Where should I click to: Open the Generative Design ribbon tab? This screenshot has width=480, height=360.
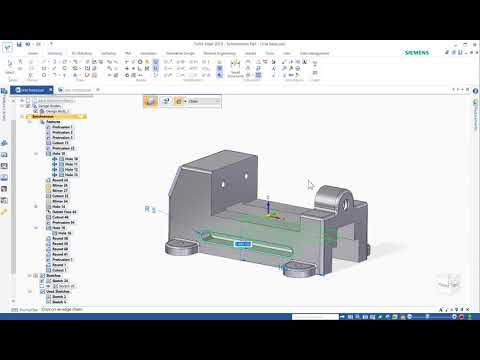tap(180, 53)
